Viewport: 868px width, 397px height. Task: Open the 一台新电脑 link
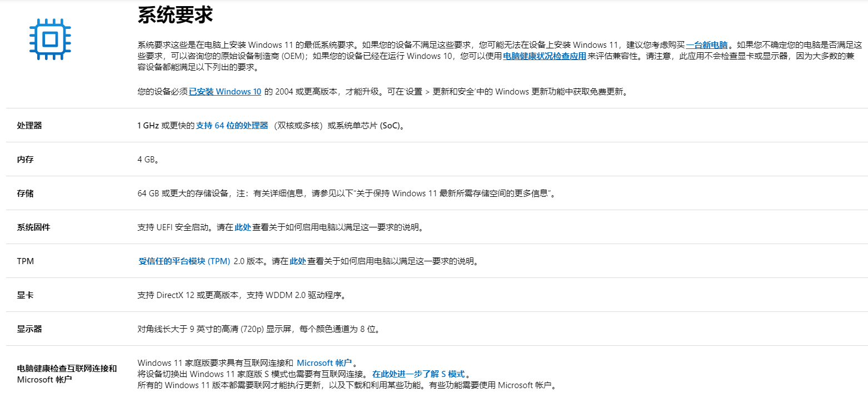[x=705, y=45]
